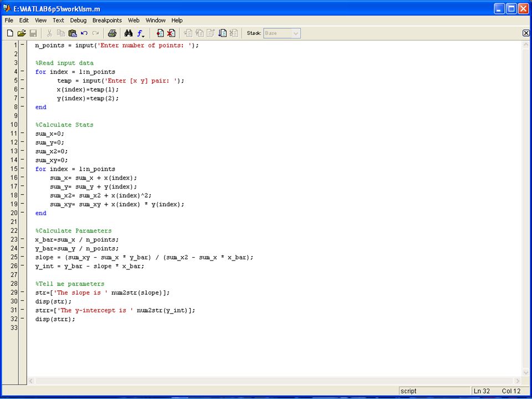Image resolution: width=532 pixels, height=399 pixels.
Task: Click the '%Tell me parameters' comment
Action: pos(70,284)
